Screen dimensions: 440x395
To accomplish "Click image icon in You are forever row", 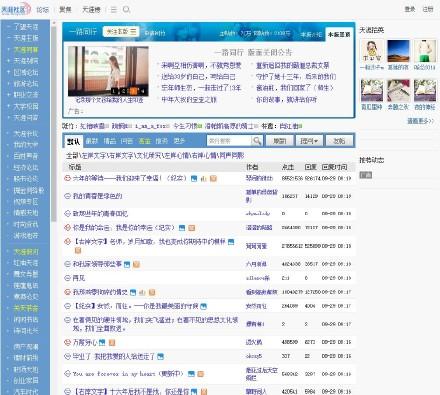I will (191, 374).
